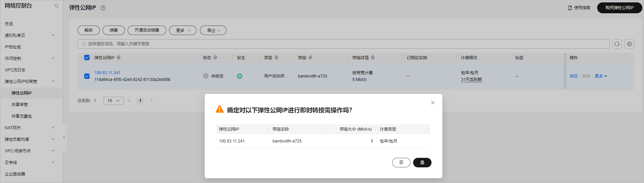Viewport: 644px width, 183px height.
Task: Toggle checkbox for row 100.93.11.241
Action: [x=87, y=76]
